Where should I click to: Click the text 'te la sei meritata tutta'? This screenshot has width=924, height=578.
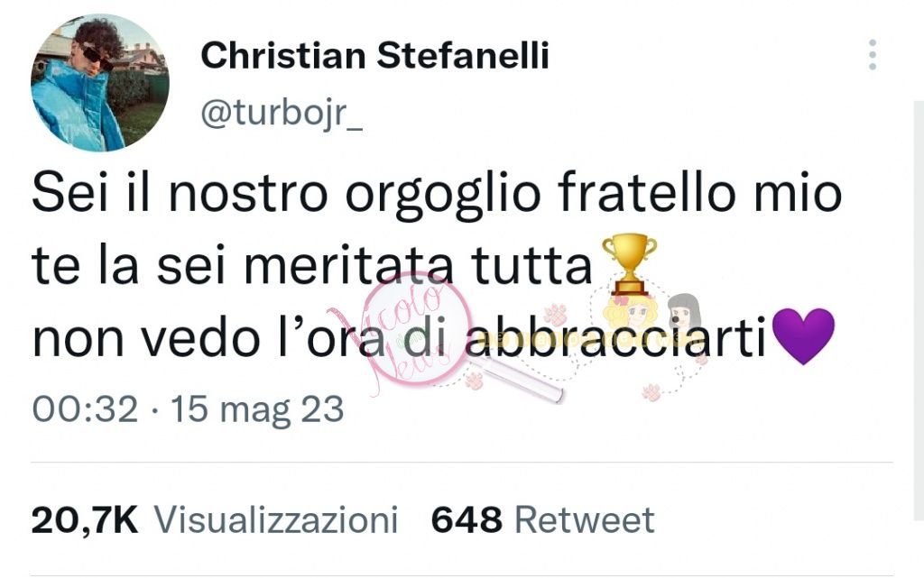[311, 265]
